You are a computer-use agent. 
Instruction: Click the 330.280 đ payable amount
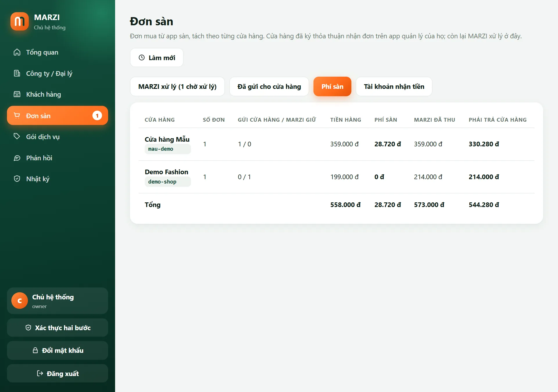pyautogui.click(x=484, y=144)
